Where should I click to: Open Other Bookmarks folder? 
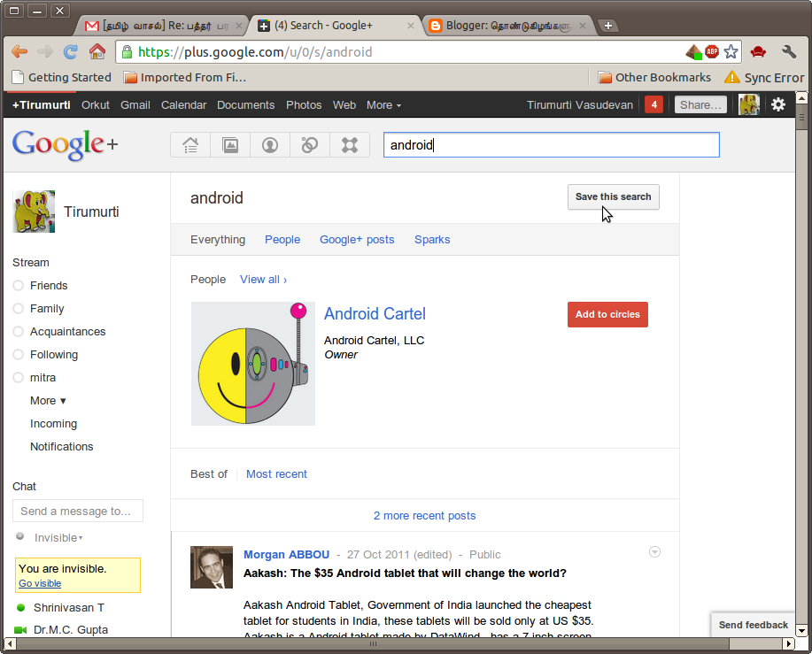(654, 78)
